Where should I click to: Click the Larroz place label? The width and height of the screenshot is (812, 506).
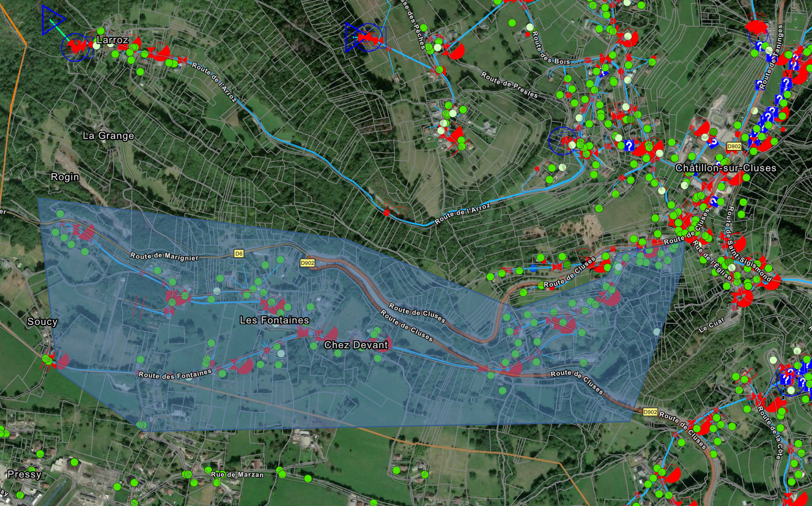pyautogui.click(x=112, y=40)
